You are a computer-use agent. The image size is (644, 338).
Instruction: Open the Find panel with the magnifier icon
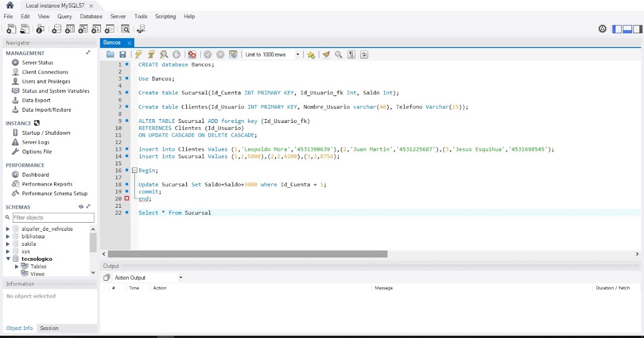pos(338,54)
